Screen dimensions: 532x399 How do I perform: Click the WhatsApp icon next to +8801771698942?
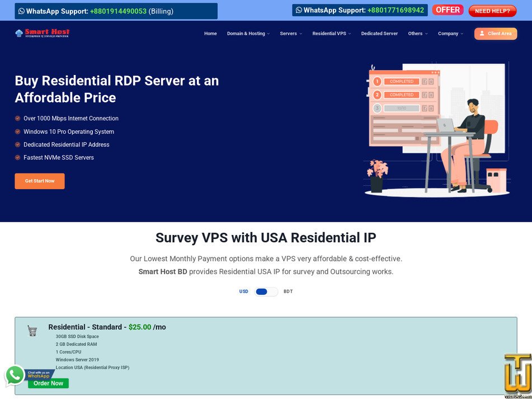pos(299,10)
